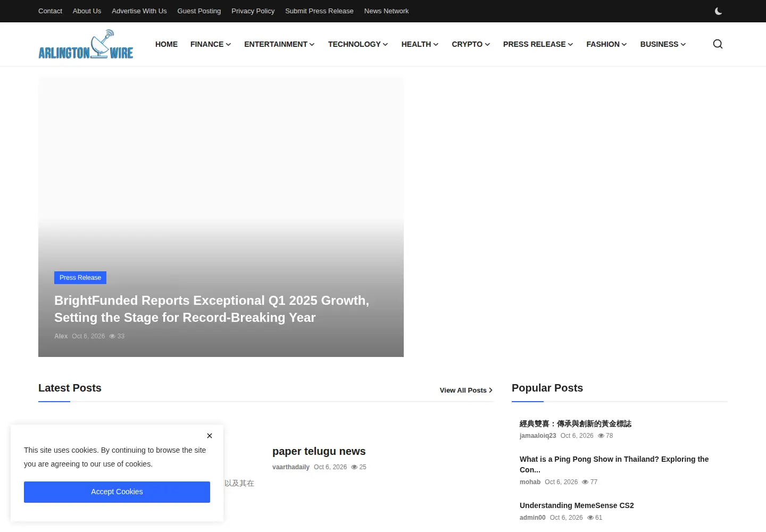Click View All Posts link
Image resolution: width=766 pixels, height=532 pixels.
tap(466, 390)
